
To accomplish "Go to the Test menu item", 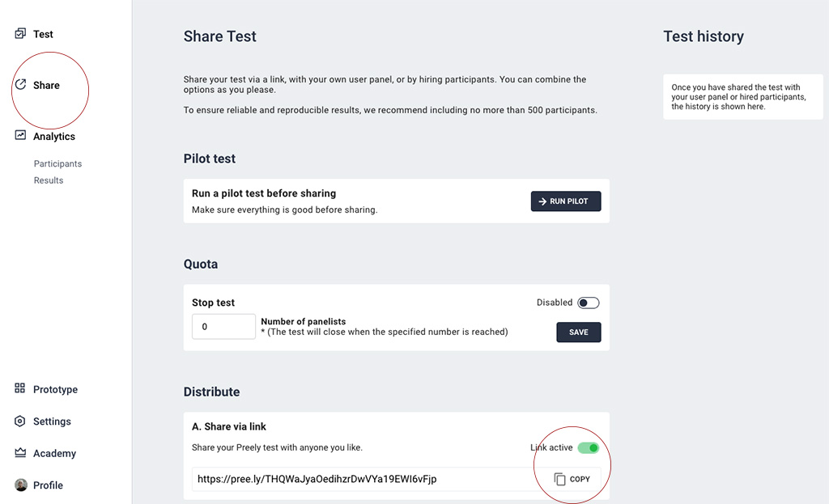I will pyautogui.click(x=43, y=34).
